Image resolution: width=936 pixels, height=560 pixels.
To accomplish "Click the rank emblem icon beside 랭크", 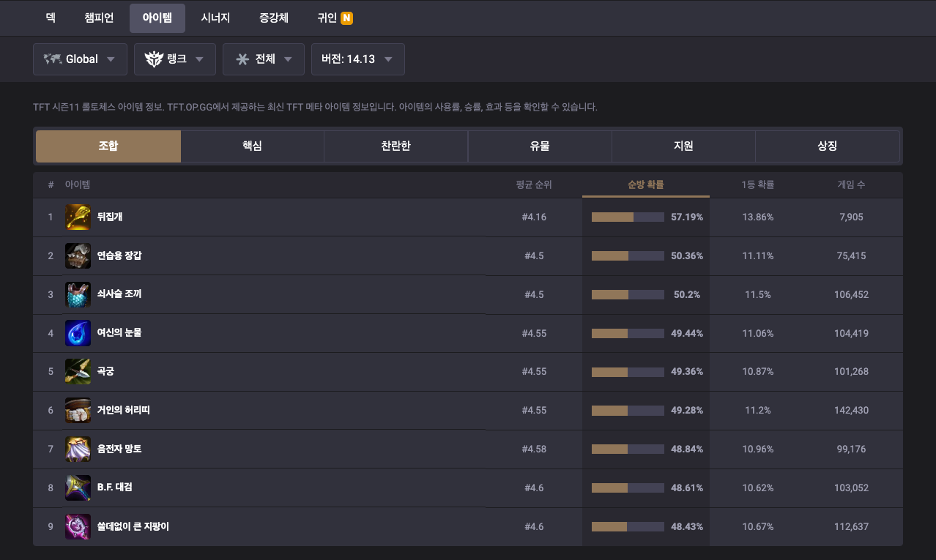I will pyautogui.click(x=154, y=59).
